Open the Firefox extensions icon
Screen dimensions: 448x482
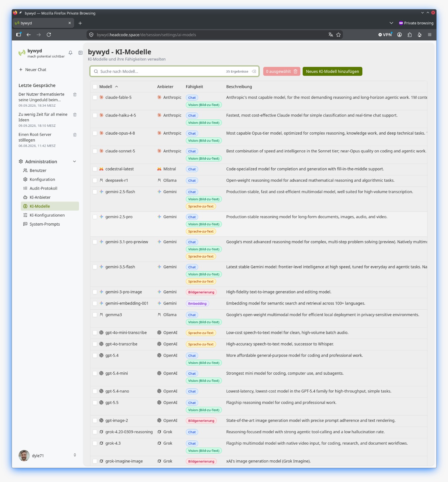click(409, 35)
